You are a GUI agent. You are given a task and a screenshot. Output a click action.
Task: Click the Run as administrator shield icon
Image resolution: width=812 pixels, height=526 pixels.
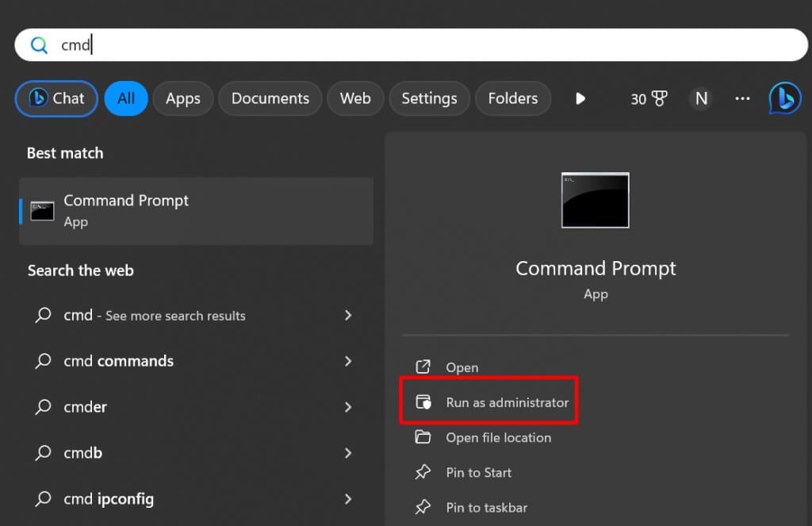(x=423, y=402)
